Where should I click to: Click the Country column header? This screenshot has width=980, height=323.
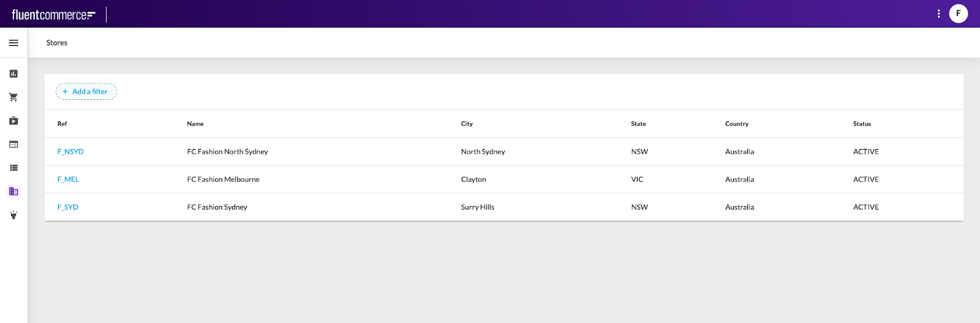tap(737, 124)
